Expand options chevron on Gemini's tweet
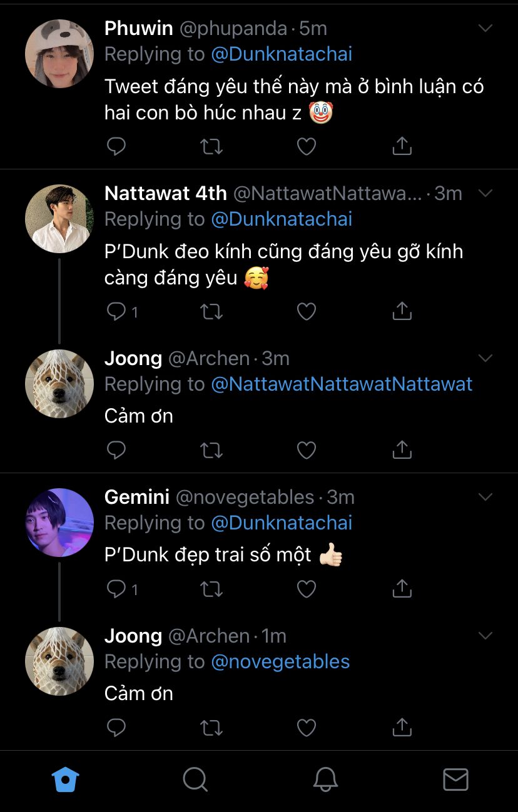The height and width of the screenshot is (812, 518). click(x=485, y=497)
